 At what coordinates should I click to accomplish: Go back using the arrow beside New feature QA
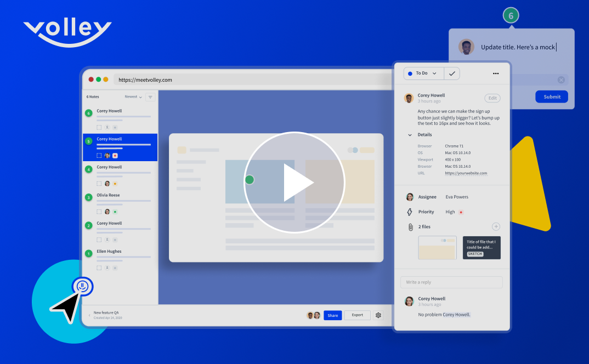(89, 315)
